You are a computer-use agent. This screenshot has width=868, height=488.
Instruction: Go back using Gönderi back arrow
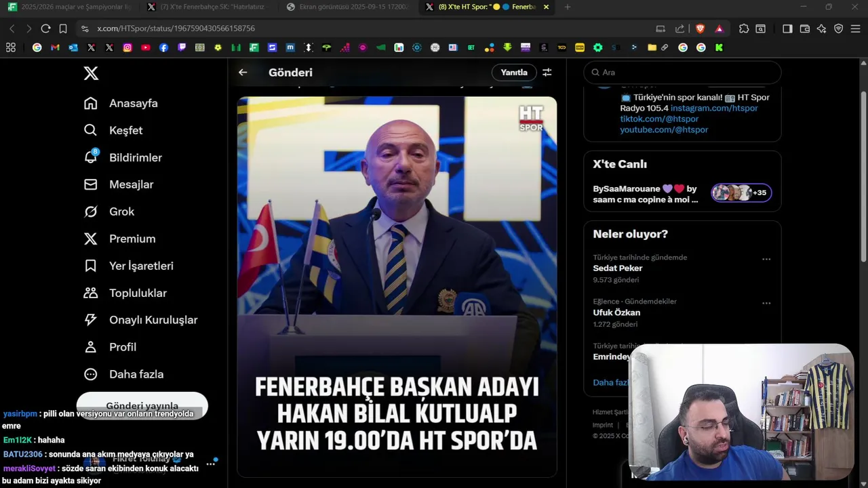coord(243,72)
